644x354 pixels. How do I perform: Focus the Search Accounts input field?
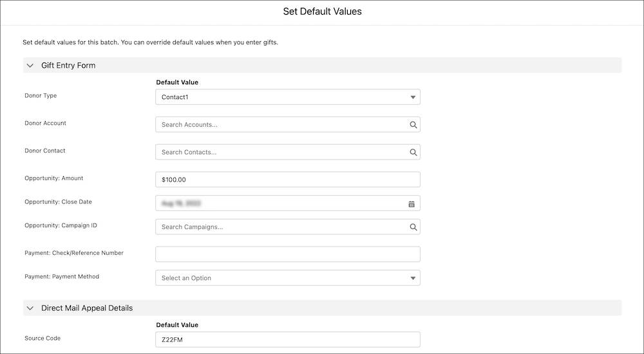281,125
